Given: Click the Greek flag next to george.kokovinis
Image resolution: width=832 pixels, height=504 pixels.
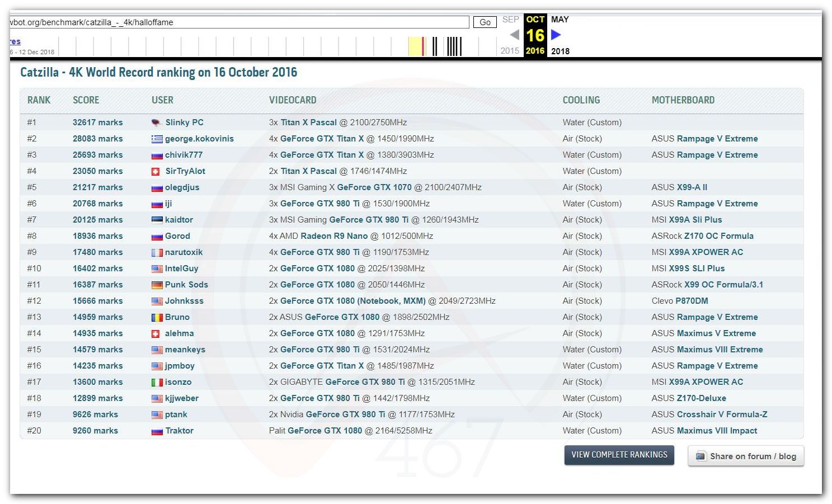Looking at the screenshot, I should pos(157,139).
